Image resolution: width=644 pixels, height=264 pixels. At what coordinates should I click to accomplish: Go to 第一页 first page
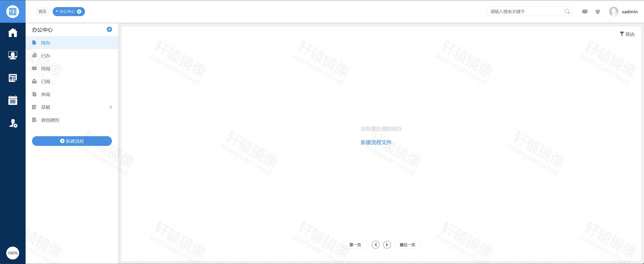pyautogui.click(x=355, y=245)
